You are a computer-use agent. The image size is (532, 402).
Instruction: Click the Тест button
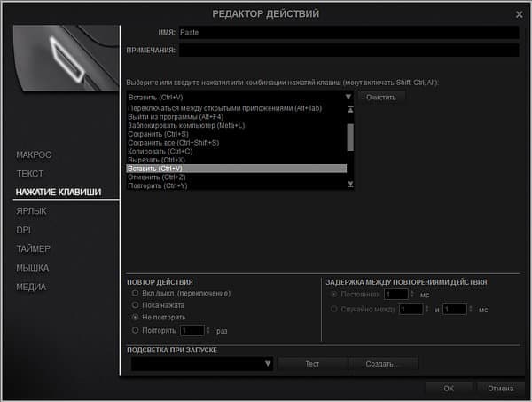click(x=312, y=364)
